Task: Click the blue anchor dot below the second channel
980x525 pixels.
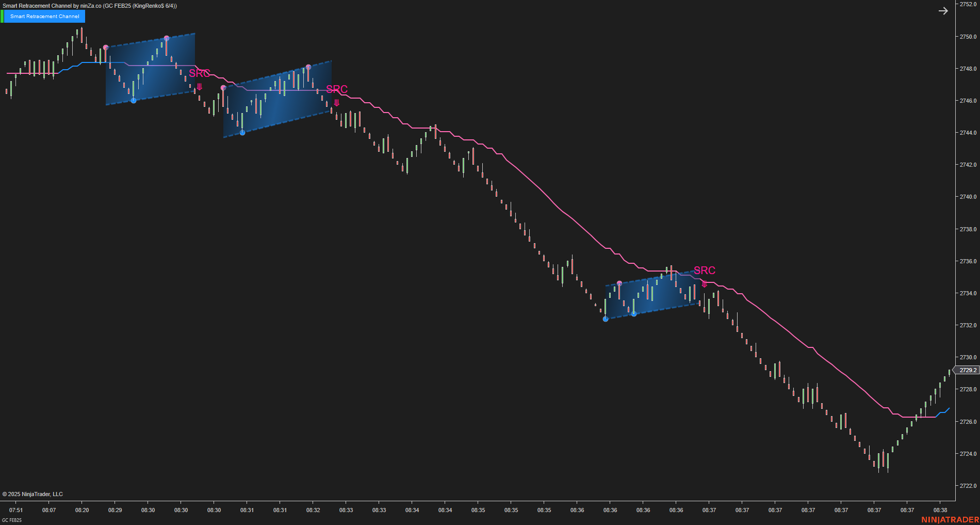Action: tap(241, 133)
